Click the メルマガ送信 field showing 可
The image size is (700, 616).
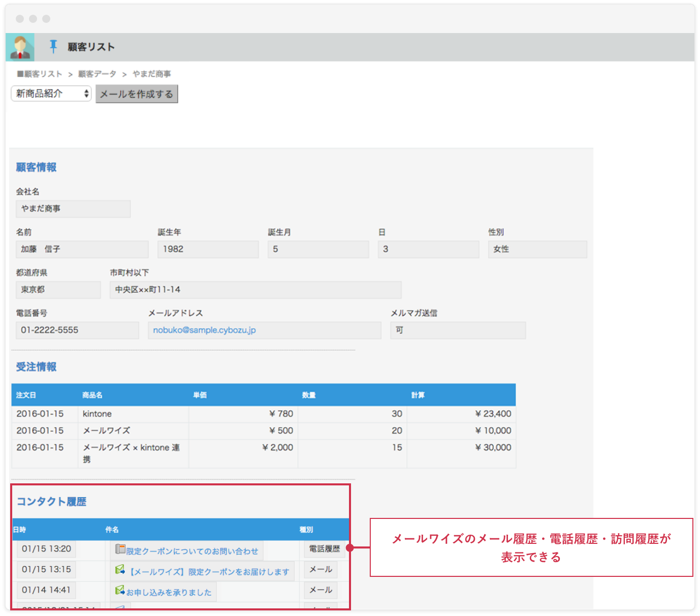pyautogui.click(x=458, y=330)
